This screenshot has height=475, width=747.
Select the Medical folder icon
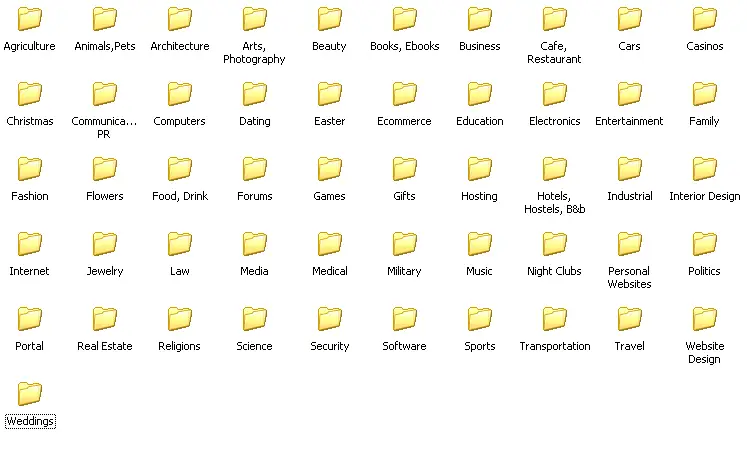point(330,244)
